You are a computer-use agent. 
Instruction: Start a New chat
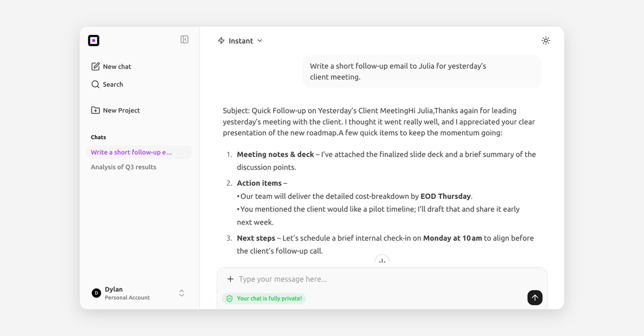[117, 66]
